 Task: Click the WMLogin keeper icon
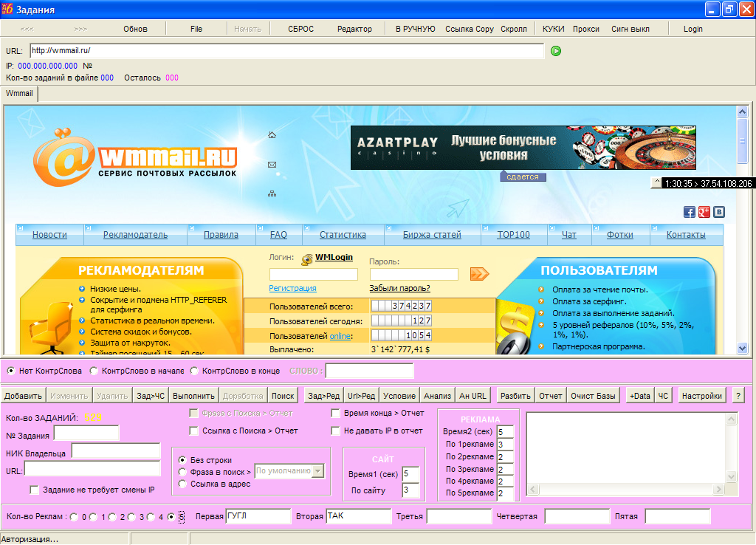(x=306, y=260)
